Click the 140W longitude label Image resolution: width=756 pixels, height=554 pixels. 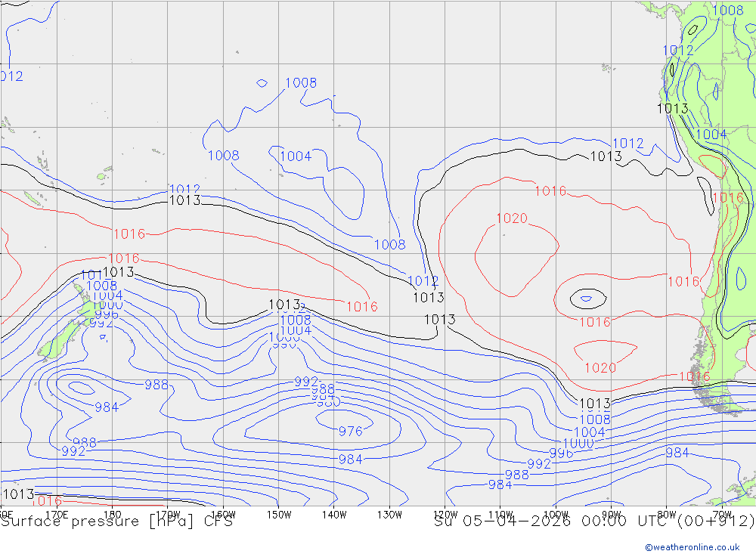335,515
